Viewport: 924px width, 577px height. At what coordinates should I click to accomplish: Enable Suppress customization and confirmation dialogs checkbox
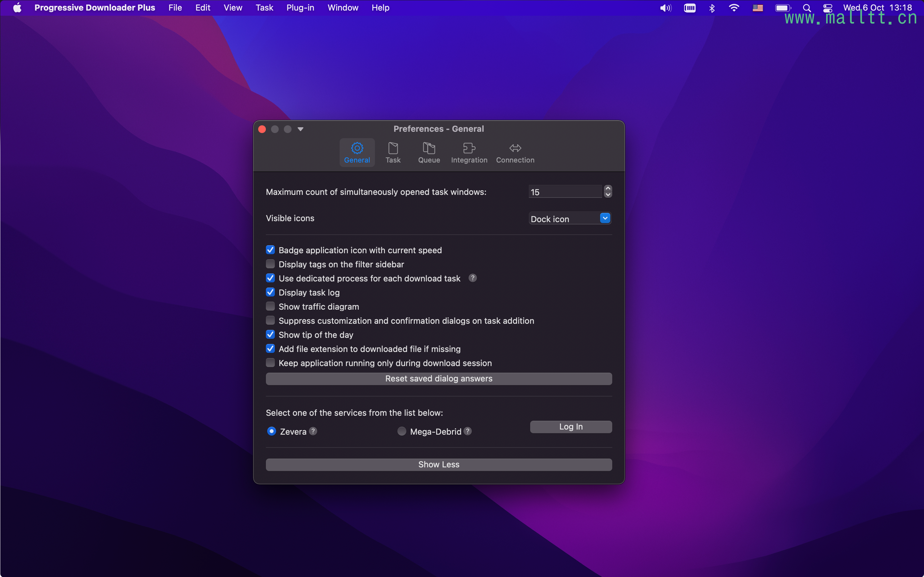point(270,321)
